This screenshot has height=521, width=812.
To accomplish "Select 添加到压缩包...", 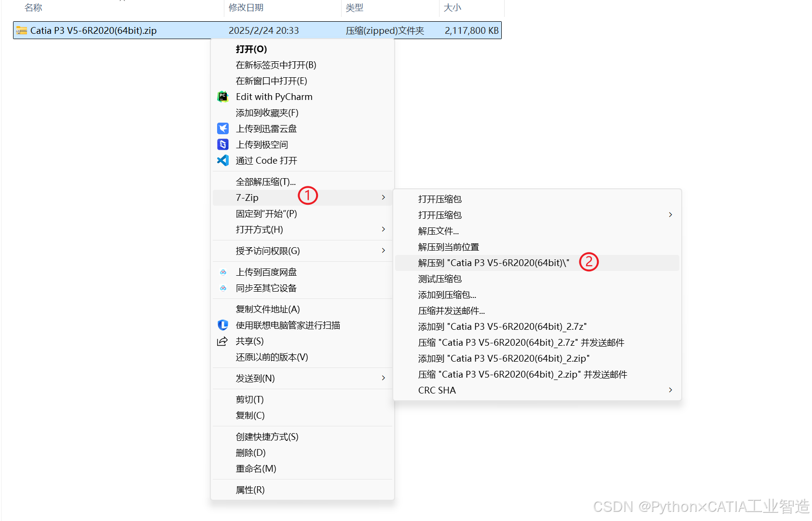I will click(537, 295).
